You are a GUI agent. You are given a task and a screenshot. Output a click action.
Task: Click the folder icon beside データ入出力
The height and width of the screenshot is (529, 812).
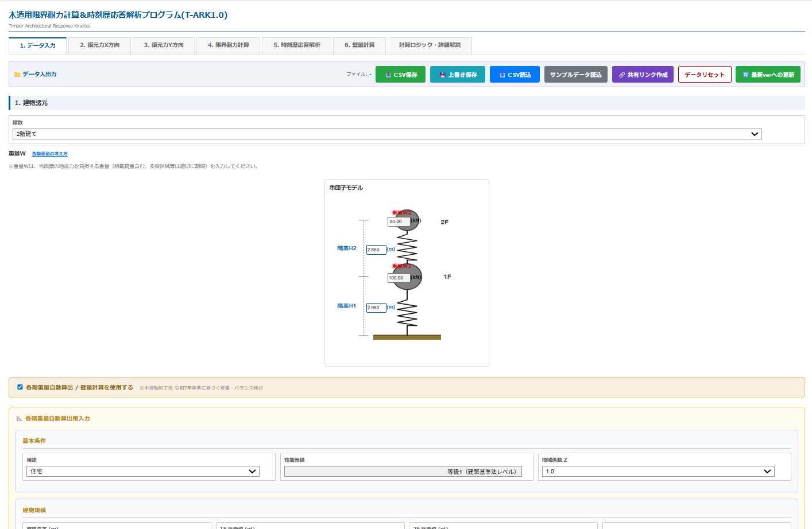click(x=17, y=75)
